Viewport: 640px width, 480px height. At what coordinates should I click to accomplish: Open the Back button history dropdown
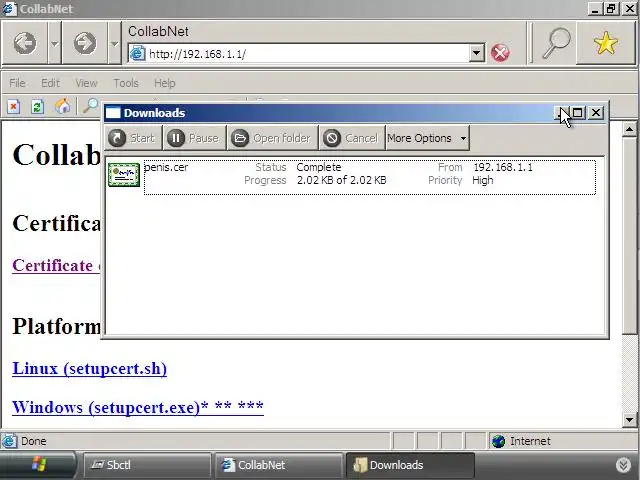(54, 43)
